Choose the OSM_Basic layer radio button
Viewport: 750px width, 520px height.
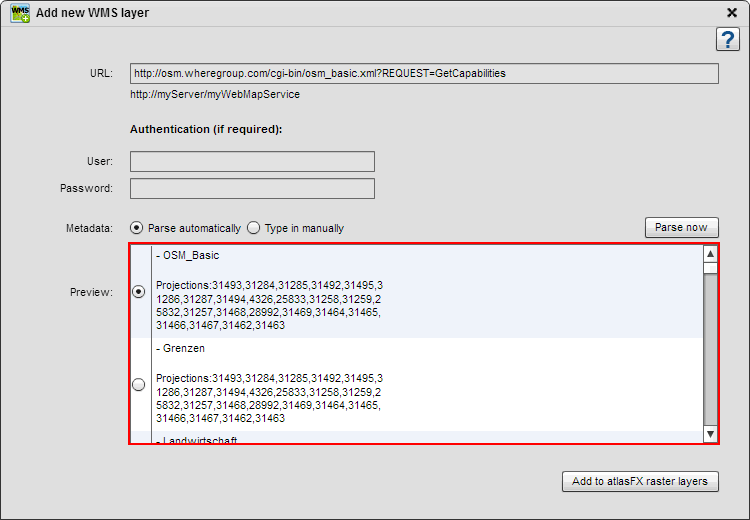[x=139, y=291]
